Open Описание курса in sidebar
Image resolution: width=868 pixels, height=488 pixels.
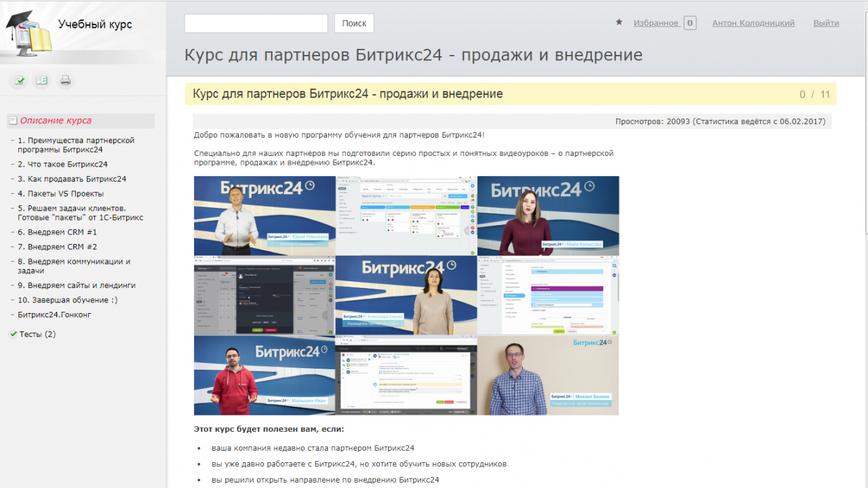56,121
